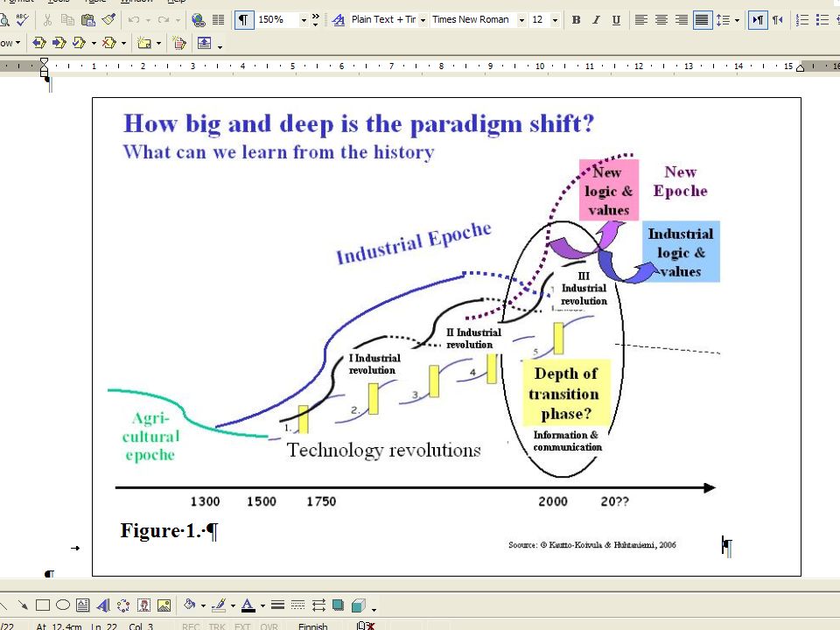Screen dimensions: 840x630
Task: Align the paragraph to the right
Action: click(x=682, y=20)
